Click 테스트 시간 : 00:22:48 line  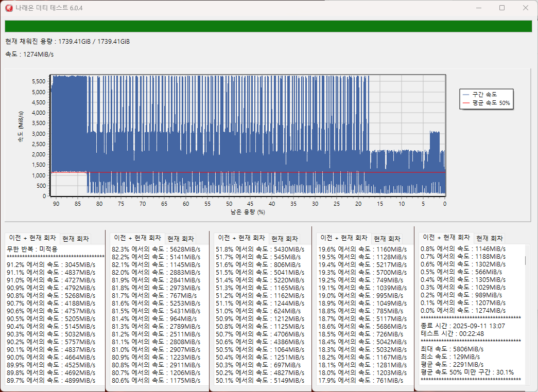click(x=453, y=334)
